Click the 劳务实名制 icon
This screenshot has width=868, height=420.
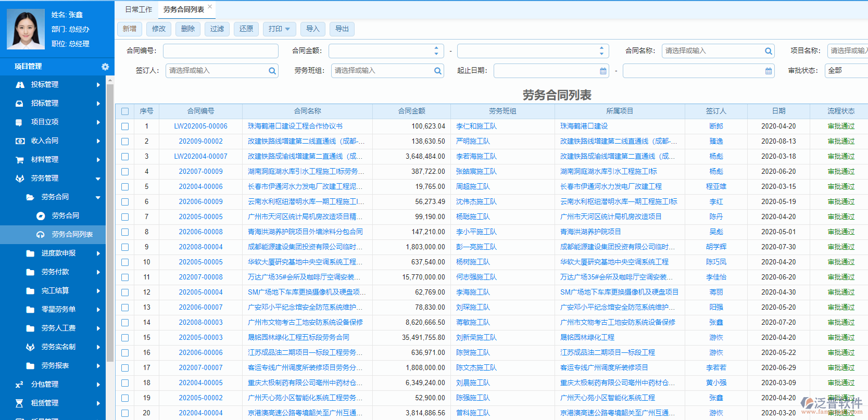point(30,347)
